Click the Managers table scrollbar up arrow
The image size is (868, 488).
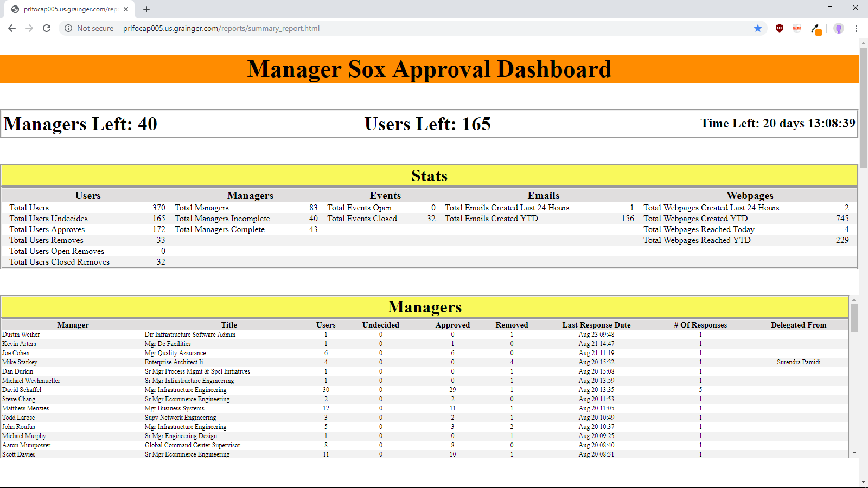(x=854, y=300)
